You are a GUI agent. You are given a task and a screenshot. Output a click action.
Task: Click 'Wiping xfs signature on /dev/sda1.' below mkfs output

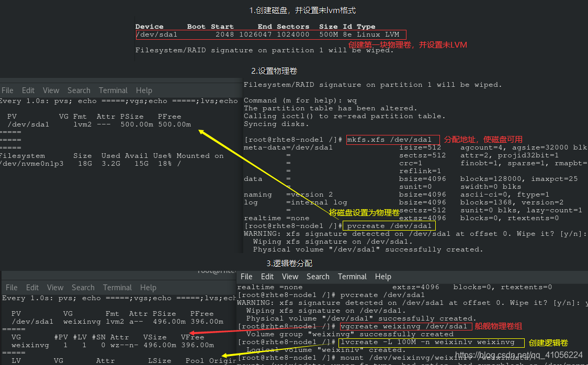tap(333, 242)
